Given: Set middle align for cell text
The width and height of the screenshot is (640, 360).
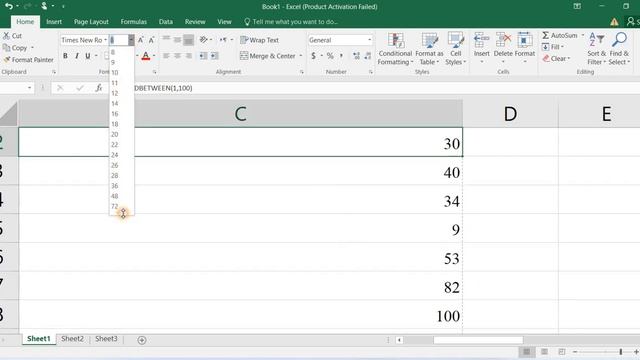Looking at the screenshot, I should point(177,40).
